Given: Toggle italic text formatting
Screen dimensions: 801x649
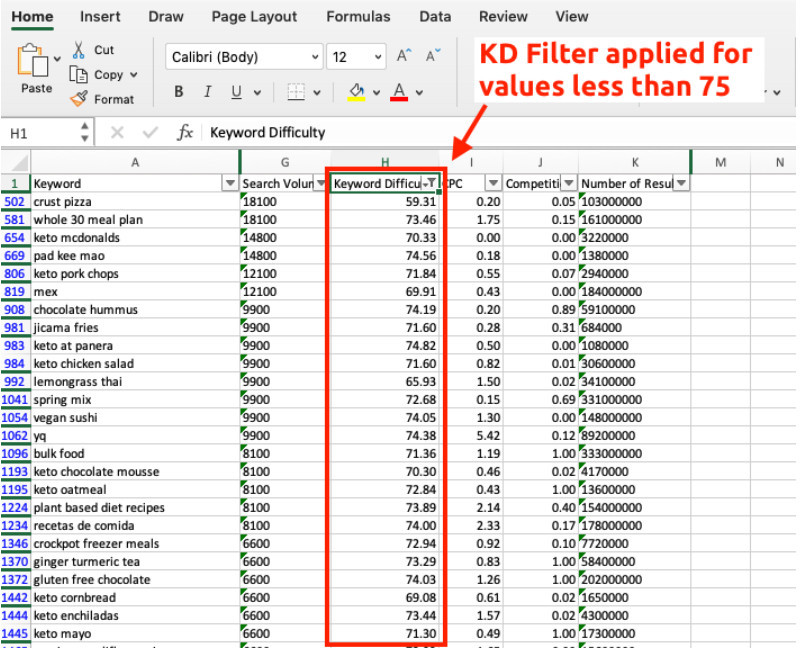Looking at the screenshot, I should [207, 92].
